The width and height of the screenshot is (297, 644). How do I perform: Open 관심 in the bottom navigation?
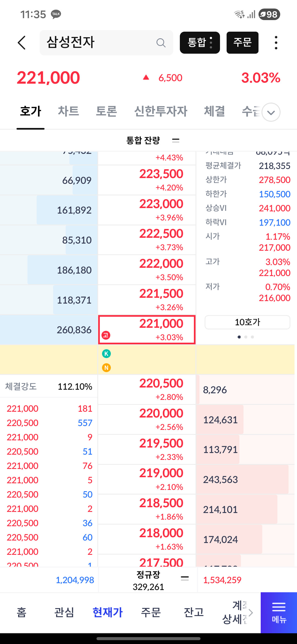click(64, 613)
